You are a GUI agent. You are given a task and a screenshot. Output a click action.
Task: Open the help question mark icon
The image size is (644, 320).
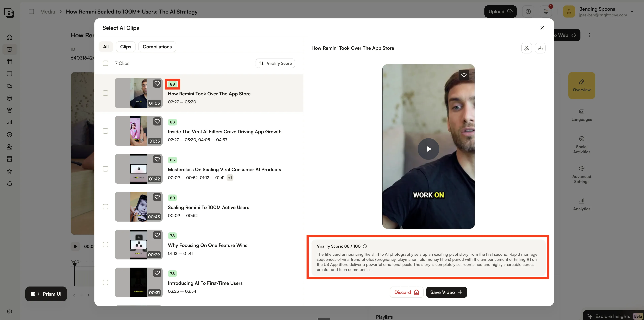pyautogui.click(x=528, y=12)
